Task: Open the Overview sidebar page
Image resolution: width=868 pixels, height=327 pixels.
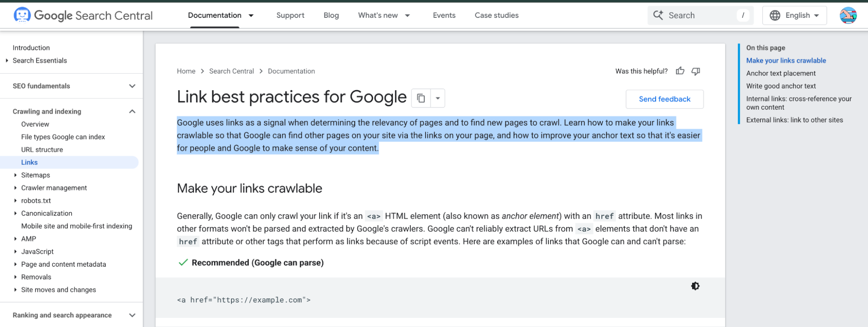Action: 35,124
